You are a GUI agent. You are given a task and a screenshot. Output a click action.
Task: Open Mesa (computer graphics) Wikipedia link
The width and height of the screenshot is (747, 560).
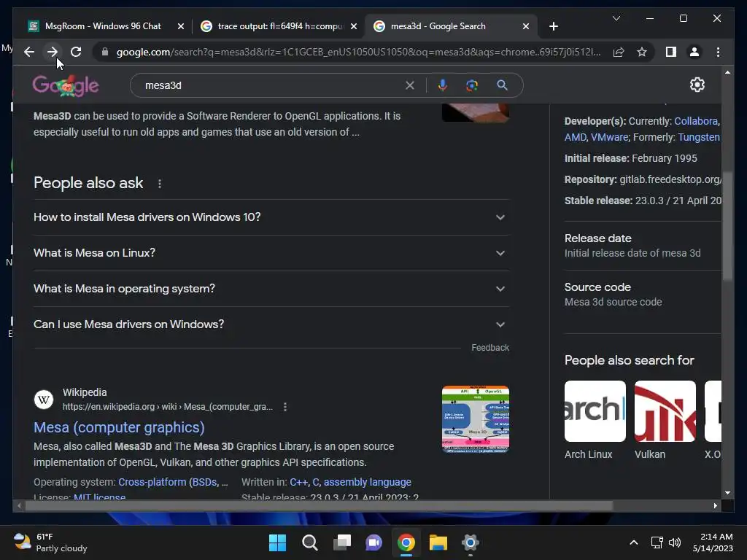pos(119,427)
